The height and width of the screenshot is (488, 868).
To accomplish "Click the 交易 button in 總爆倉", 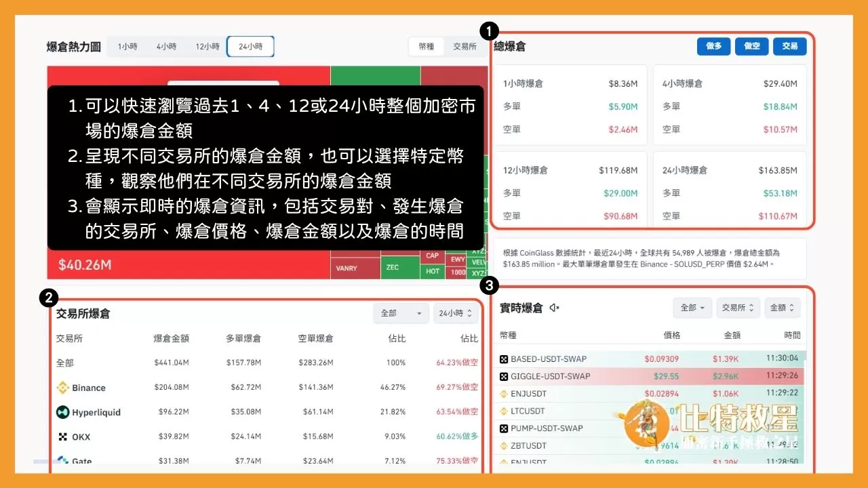I will click(790, 46).
